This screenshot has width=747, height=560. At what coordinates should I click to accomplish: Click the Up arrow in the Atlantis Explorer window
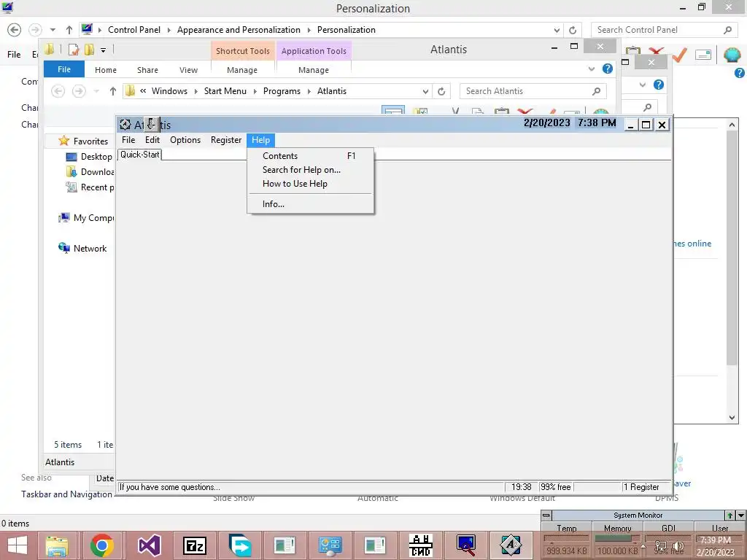[112, 91]
